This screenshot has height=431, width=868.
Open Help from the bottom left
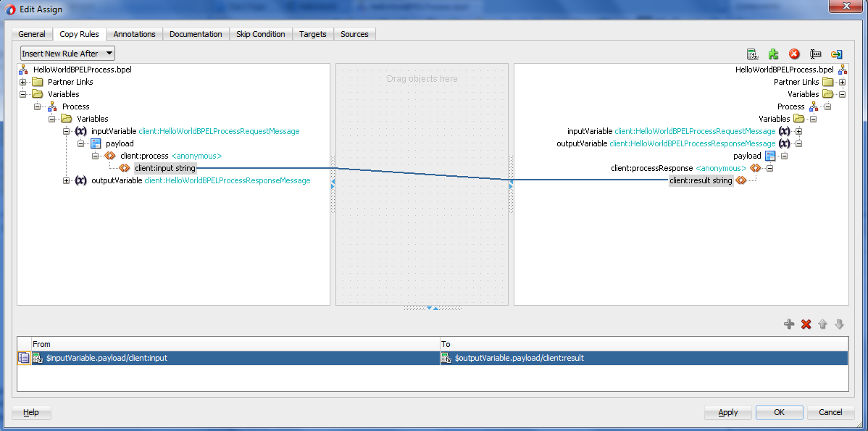pyautogui.click(x=30, y=412)
